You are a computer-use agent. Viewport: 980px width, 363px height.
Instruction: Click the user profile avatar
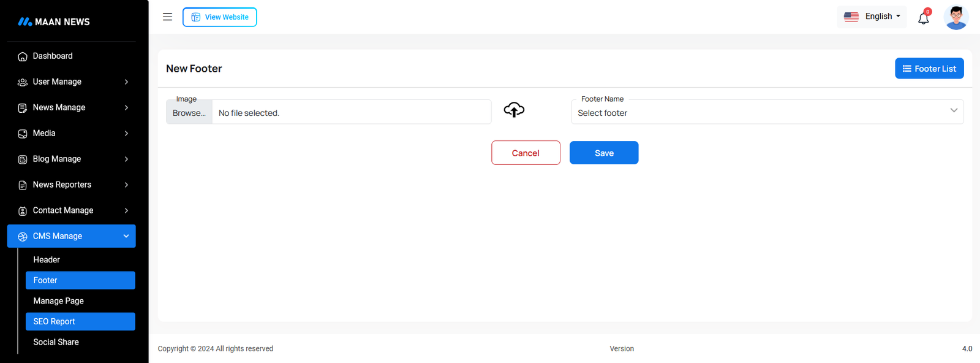point(956,17)
